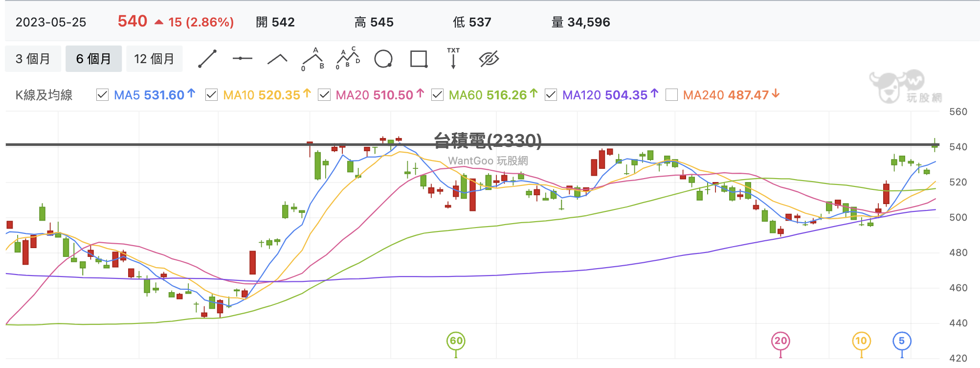980x368 pixels.
Task: Click the MA20 510.50 label
Action: pyautogui.click(x=380, y=95)
